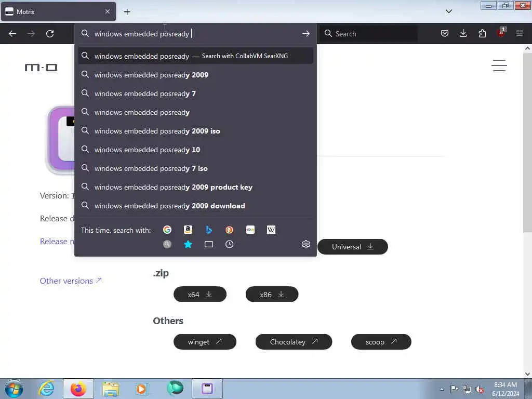Viewport: 532px width, 399px height.
Task: Pick suggestion 'posready 2009 iso'
Action: pyautogui.click(x=195, y=130)
